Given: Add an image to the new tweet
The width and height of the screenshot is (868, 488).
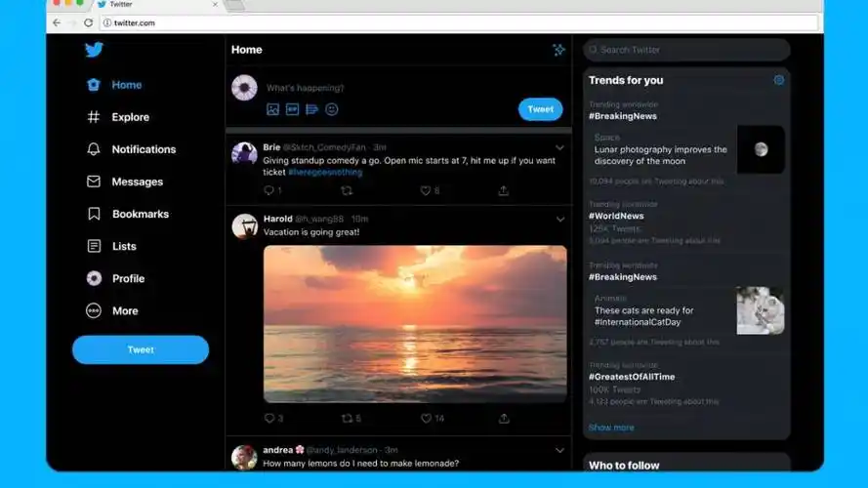Looking at the screenshot, I should click(x=273, y=109).
